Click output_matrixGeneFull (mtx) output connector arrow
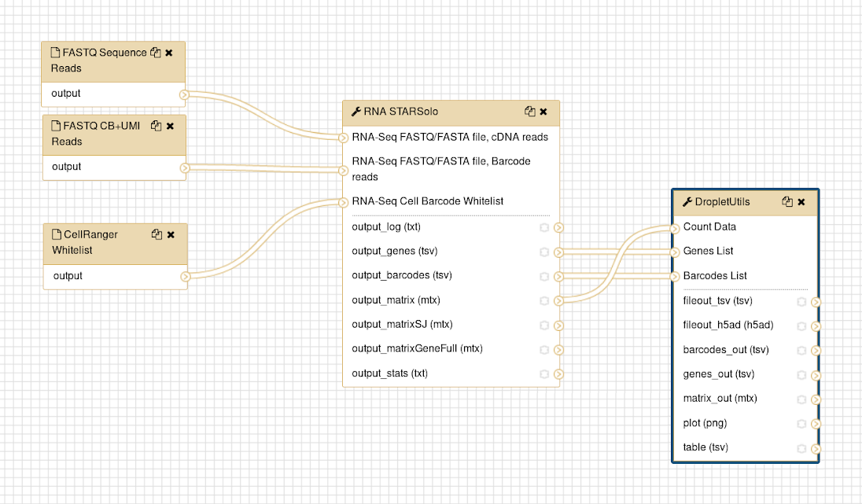862x504 pixels. (558, 350)
